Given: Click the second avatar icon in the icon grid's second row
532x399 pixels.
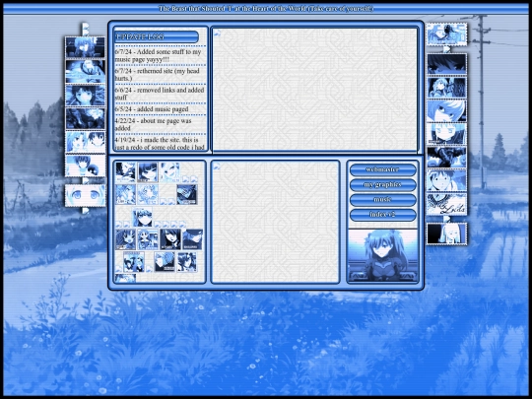Looking at the screenshot, I should pos(148,194).
